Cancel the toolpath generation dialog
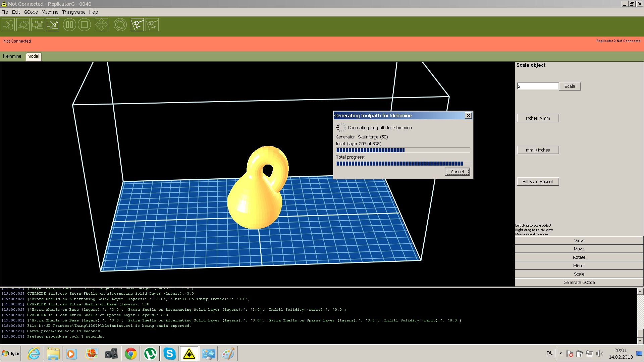Viewport: 644px width, 362px height. point(457,172)
